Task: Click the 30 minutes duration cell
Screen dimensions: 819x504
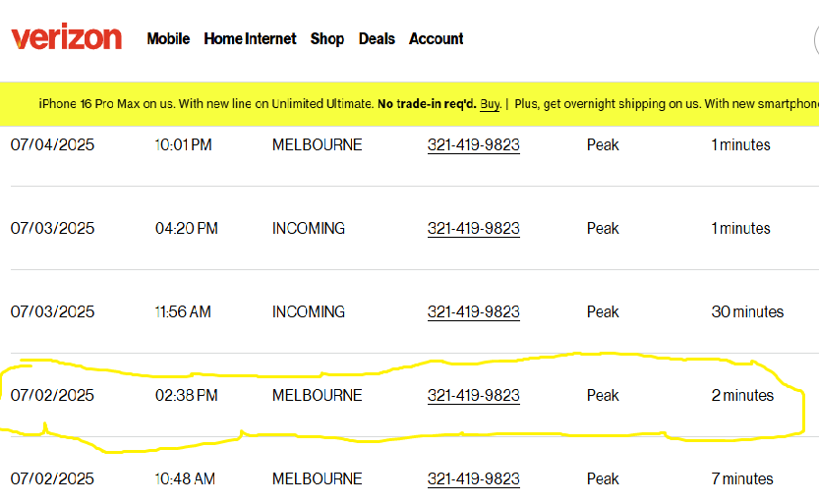Action: click(747, 312)
